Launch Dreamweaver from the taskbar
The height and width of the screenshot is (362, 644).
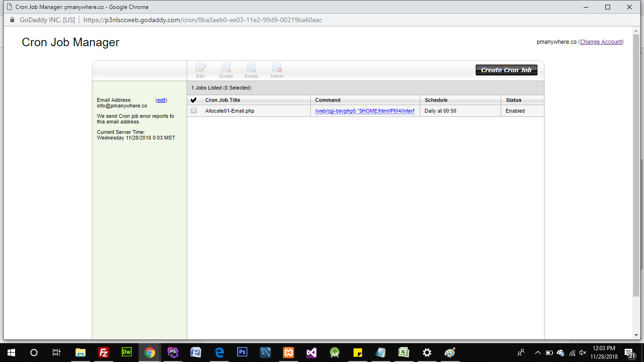127,352
